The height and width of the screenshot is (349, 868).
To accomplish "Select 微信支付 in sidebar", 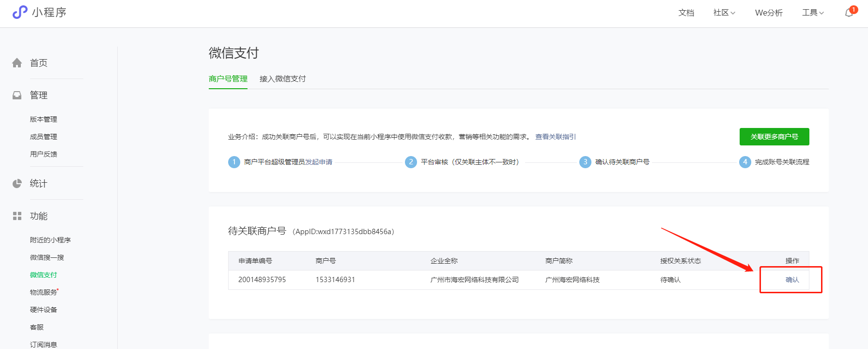I will 44,275.
